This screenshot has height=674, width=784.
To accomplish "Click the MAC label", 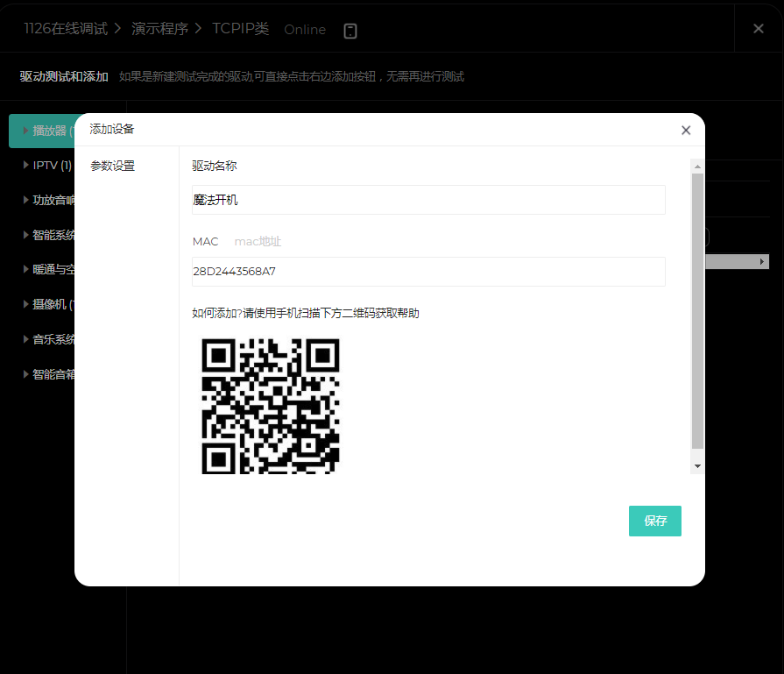I will coord(206,242).
